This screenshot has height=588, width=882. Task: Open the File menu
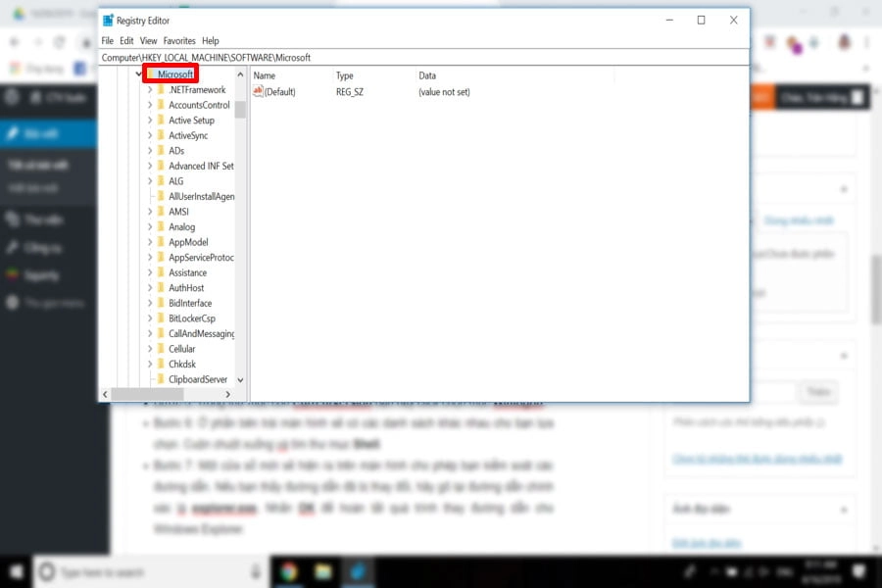(108, 41)
